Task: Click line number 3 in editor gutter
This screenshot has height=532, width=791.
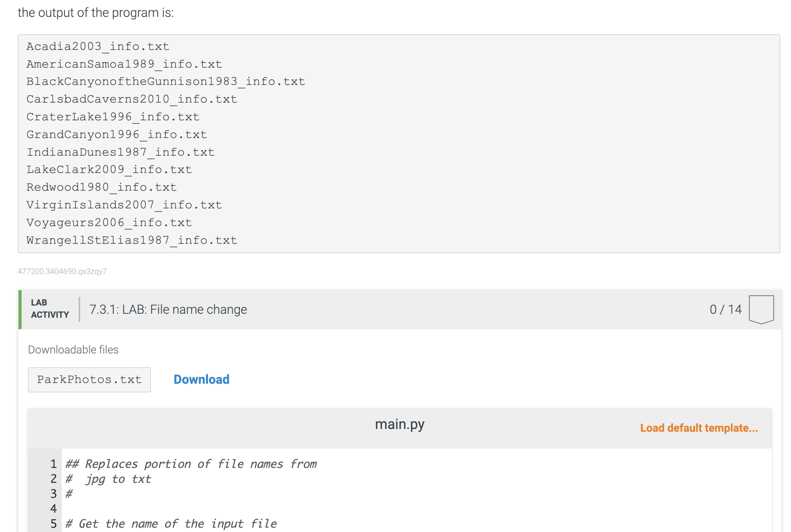Action: [x=53, y=494]
